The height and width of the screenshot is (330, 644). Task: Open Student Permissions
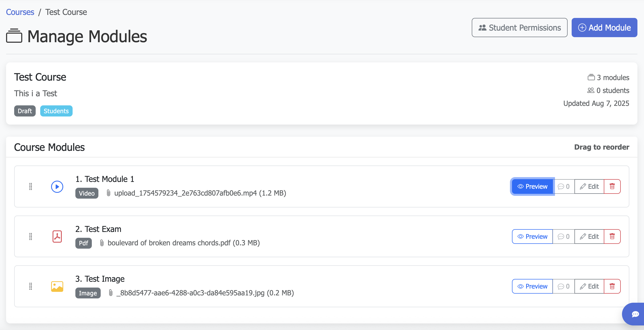520,28
